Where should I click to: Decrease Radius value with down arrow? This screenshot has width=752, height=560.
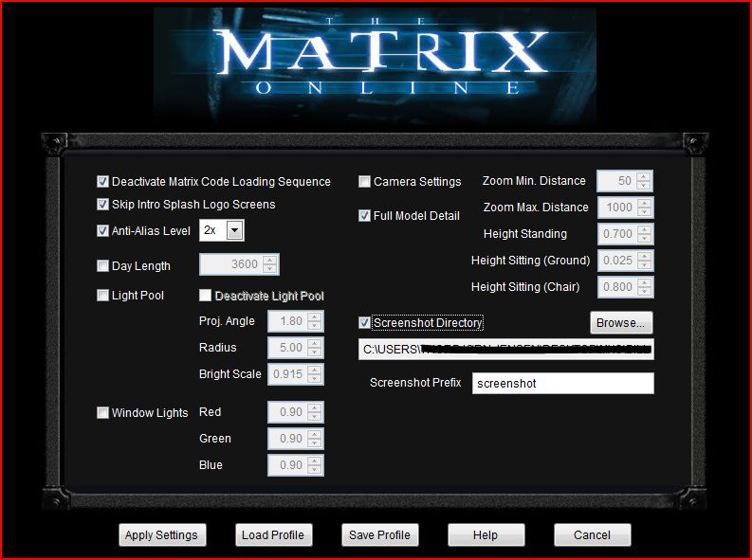(315, 352)
